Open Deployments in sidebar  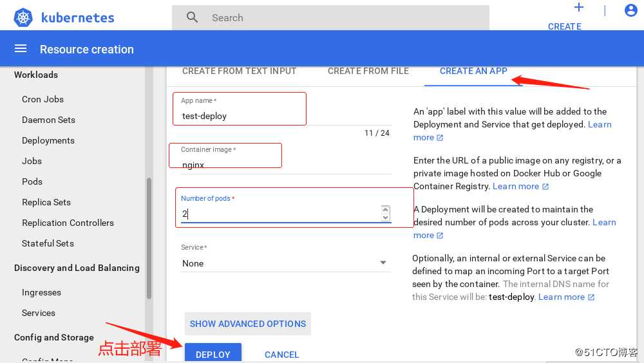pyautogui.click(x=48, y=140)
